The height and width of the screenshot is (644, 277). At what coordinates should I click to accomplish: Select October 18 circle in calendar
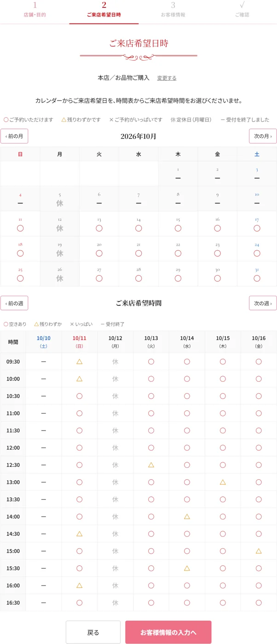[20, 253]
